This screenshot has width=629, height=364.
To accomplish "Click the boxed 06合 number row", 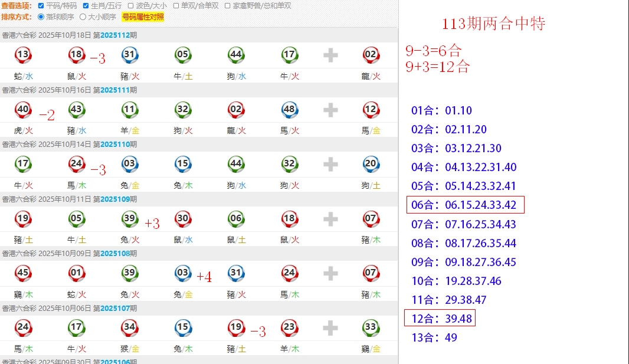I will pos(465,205).
